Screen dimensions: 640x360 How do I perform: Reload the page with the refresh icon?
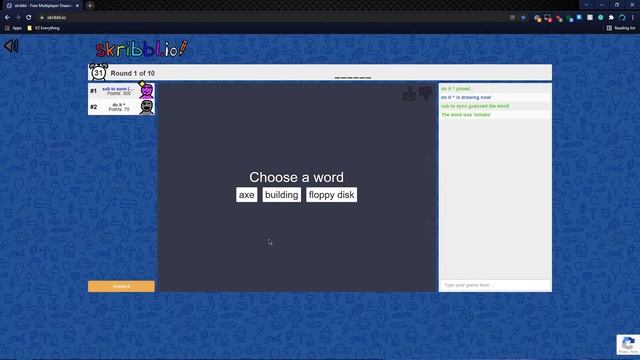coord(29,18)
